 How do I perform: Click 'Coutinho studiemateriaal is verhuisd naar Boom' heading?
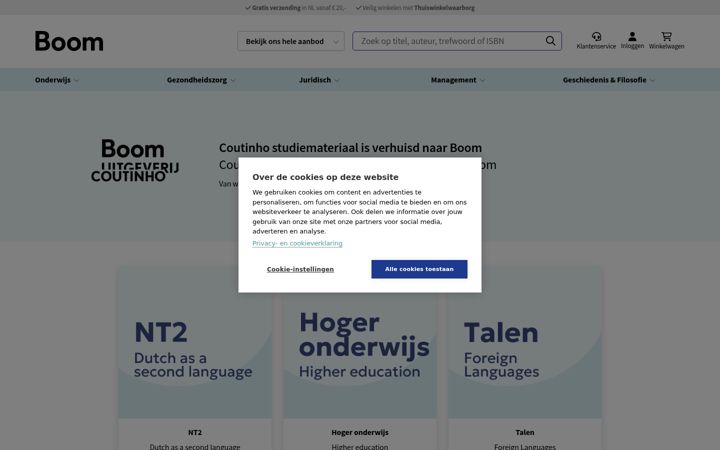click(350, 148)
